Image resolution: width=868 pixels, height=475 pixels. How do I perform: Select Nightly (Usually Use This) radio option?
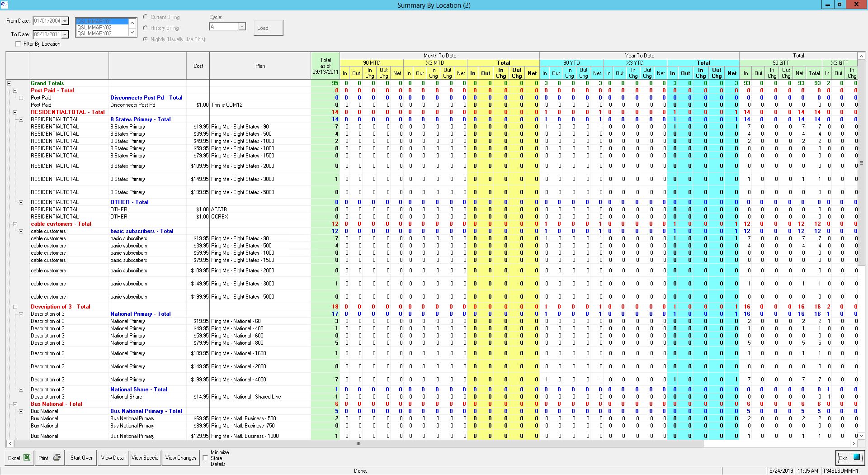146,39
